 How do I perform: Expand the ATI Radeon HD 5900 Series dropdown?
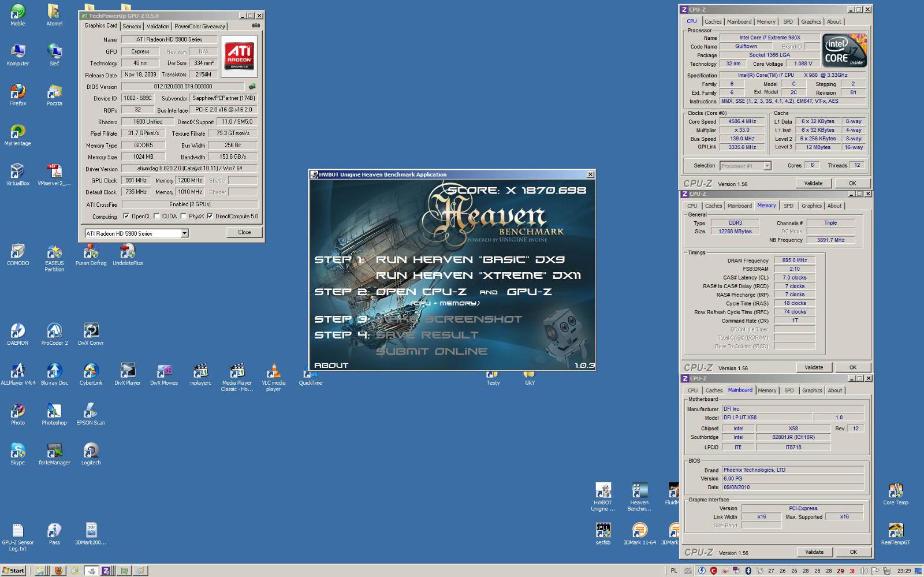(184, 233)
